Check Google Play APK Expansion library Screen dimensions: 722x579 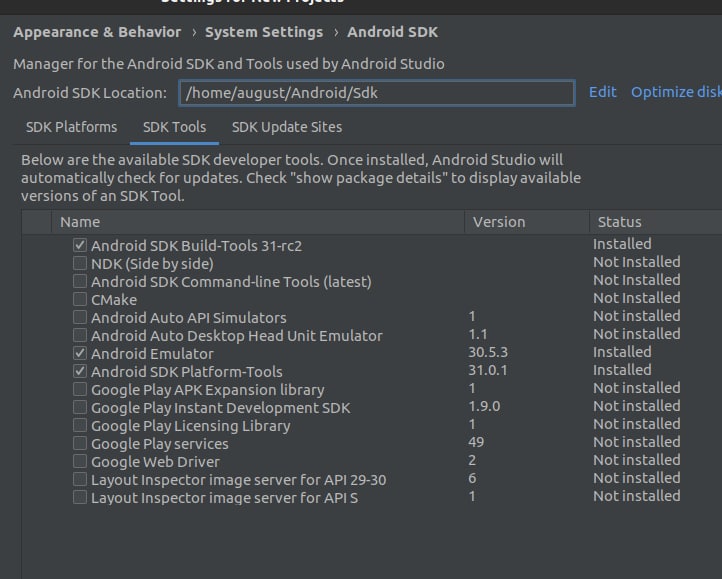[80, 389]
